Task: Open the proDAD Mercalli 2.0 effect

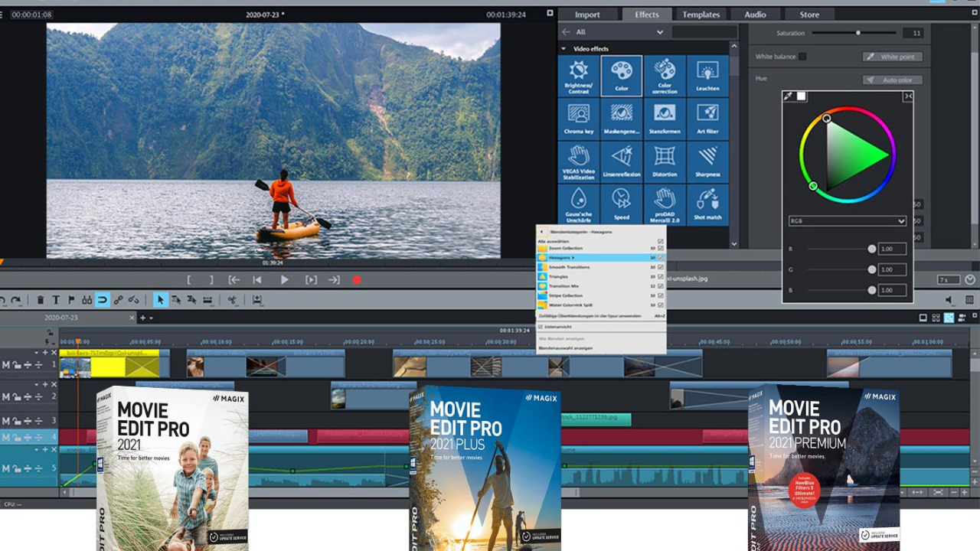Action: click(665, 203)
